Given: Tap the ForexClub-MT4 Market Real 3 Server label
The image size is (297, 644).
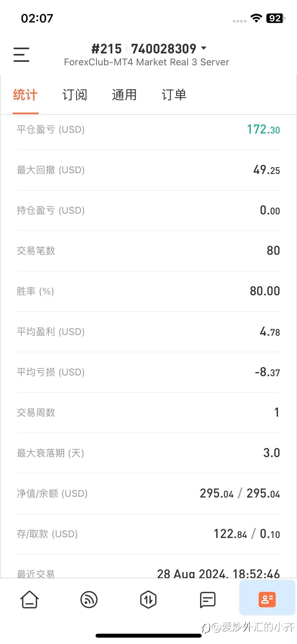Looking at the screenshot, I should (147, 62).
